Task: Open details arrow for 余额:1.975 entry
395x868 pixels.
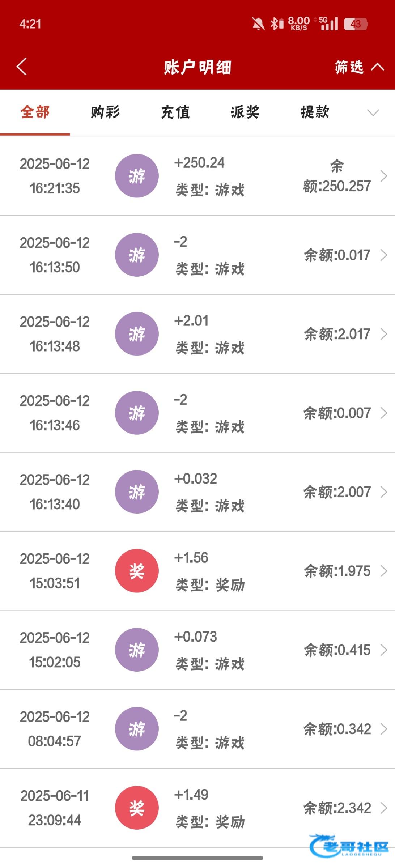Action: pyautogui.click(x=384, y=571)
